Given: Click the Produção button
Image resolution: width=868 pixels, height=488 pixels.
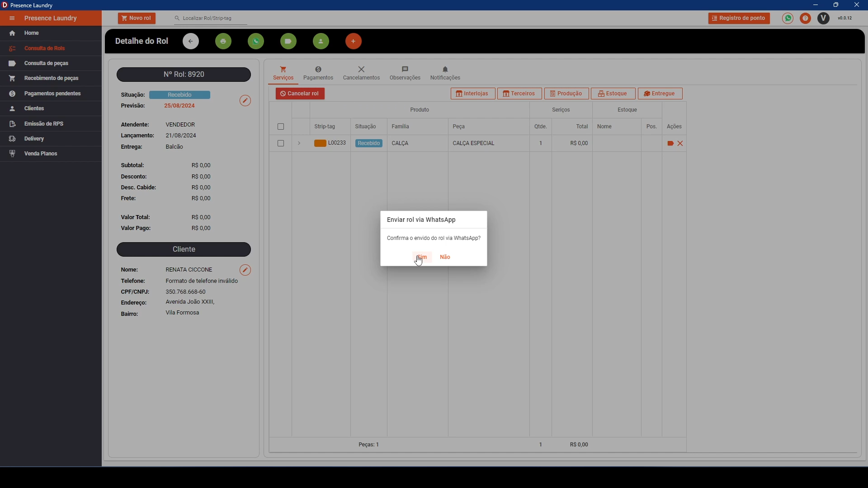Looking at the screenshot, I should (566, 94).
